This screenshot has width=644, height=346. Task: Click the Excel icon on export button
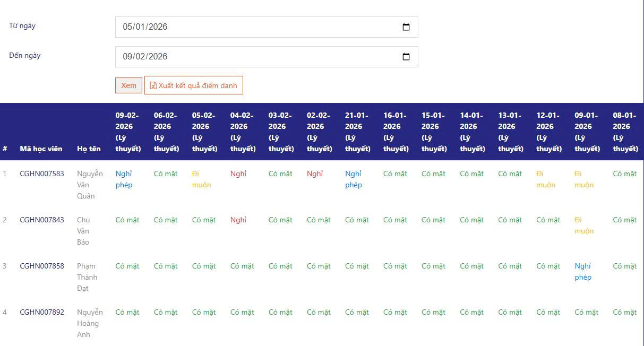click(x=153, y=85)
